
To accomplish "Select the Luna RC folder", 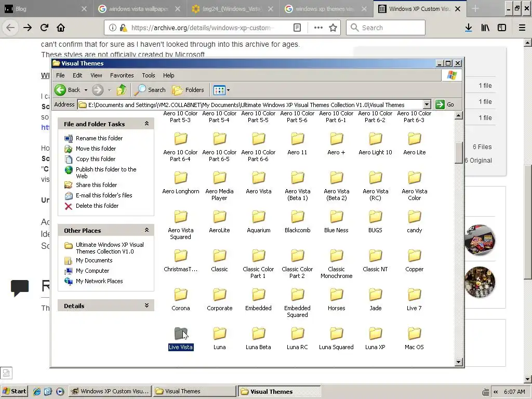I will 297,339.
